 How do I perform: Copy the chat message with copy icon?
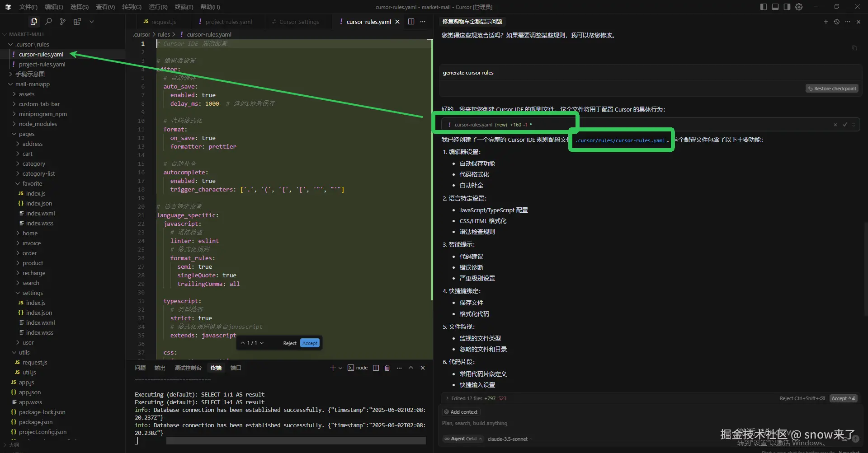click(x=854, y=48)
